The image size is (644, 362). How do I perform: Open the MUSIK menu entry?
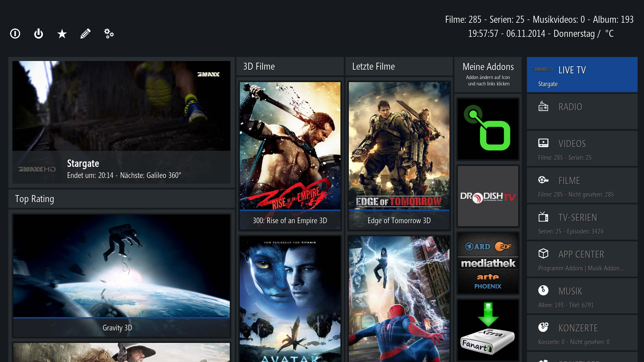coord(582,296)
